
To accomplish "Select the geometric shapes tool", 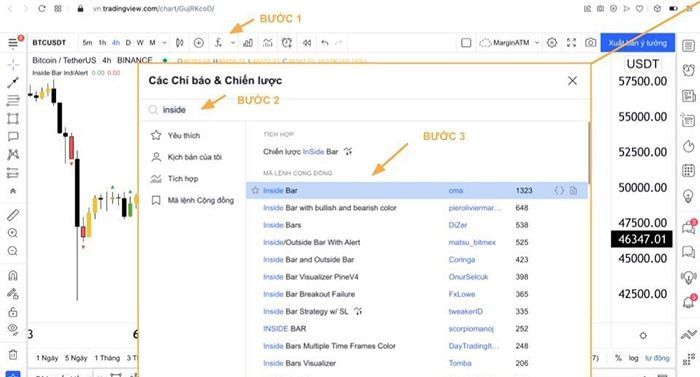I will (x=13, y=118).
